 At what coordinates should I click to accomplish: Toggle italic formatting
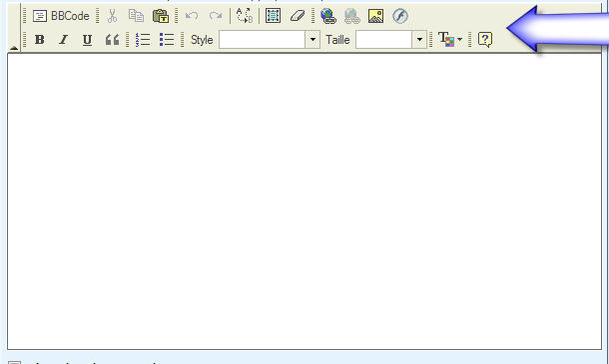(63, 40)
